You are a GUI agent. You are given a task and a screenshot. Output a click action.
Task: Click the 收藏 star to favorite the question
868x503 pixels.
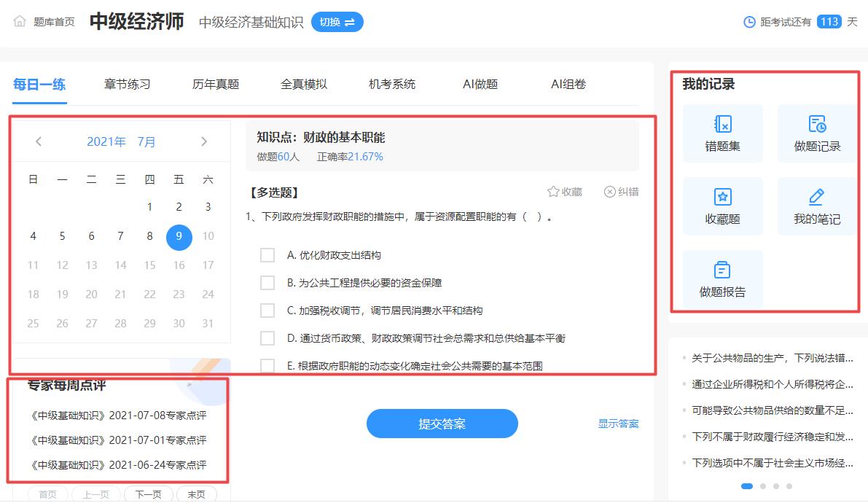[x=563, y=191]
